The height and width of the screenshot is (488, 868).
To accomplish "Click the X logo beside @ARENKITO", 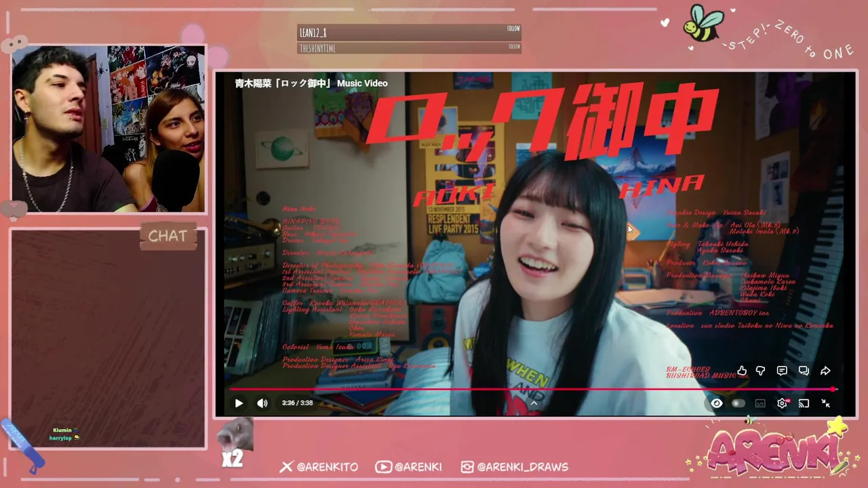I will point(287,467).
